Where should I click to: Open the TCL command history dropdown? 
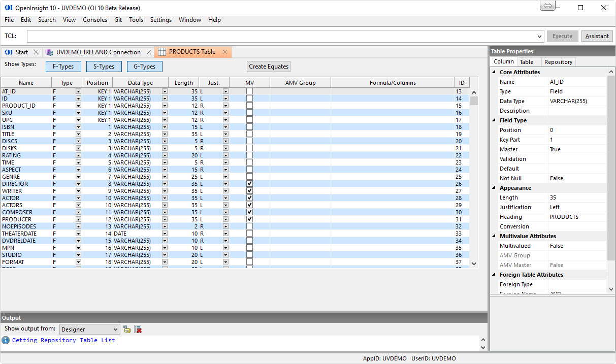click(x=539, y=37)
